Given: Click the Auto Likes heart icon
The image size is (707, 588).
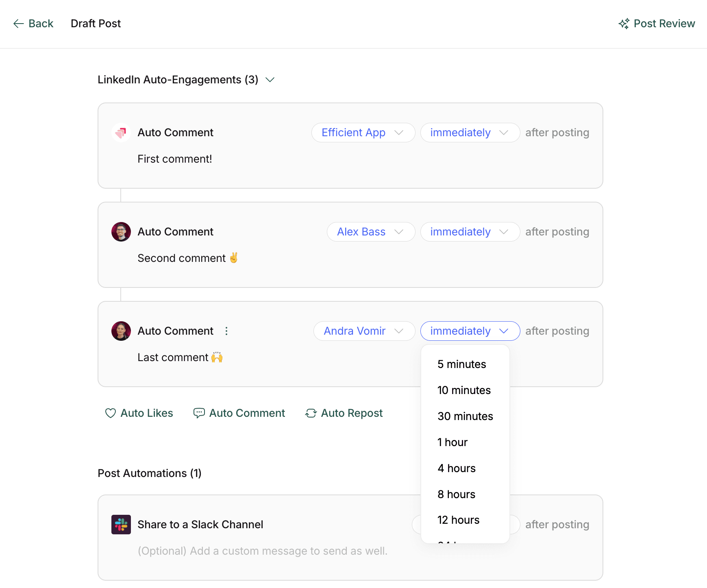Looking at the screenshot, I should (x=111, y=413).
